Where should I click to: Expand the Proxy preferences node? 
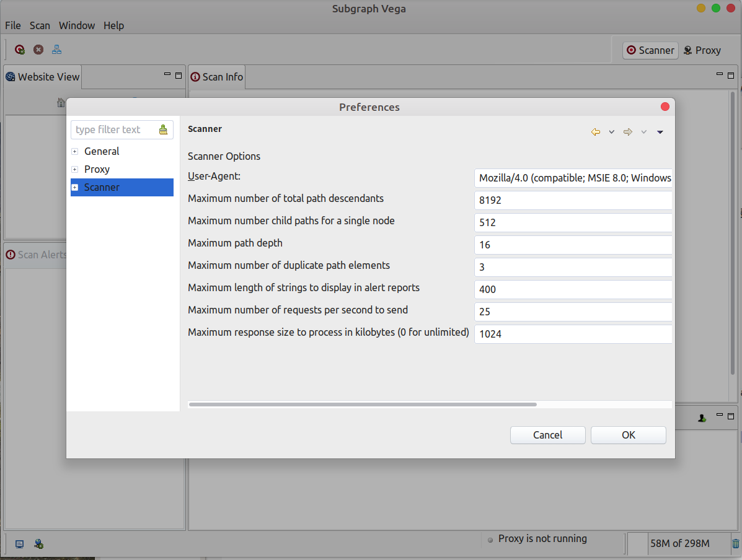pyautogui.click(x=75, y=169)
